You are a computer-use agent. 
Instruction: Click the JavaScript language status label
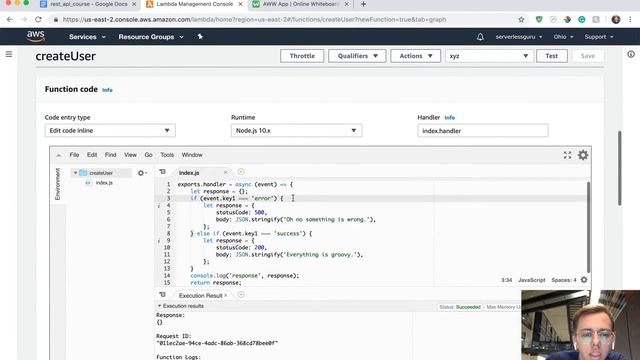click(x=531, y=280)
